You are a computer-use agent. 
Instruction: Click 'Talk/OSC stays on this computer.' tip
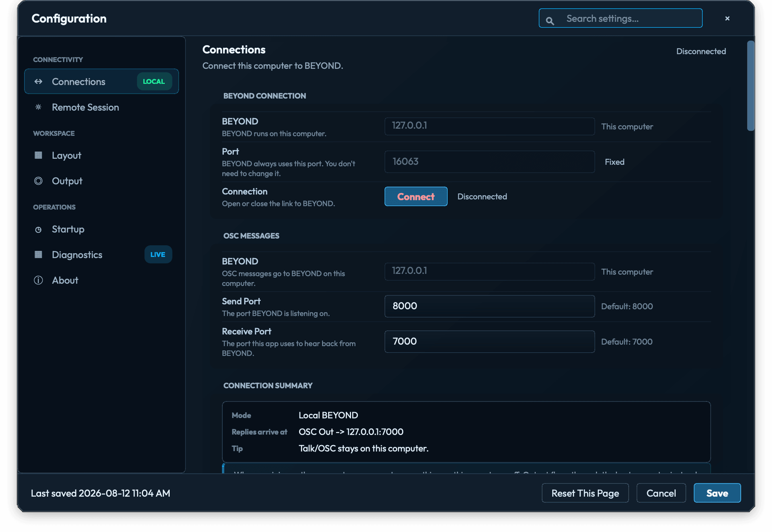[363, 448]
